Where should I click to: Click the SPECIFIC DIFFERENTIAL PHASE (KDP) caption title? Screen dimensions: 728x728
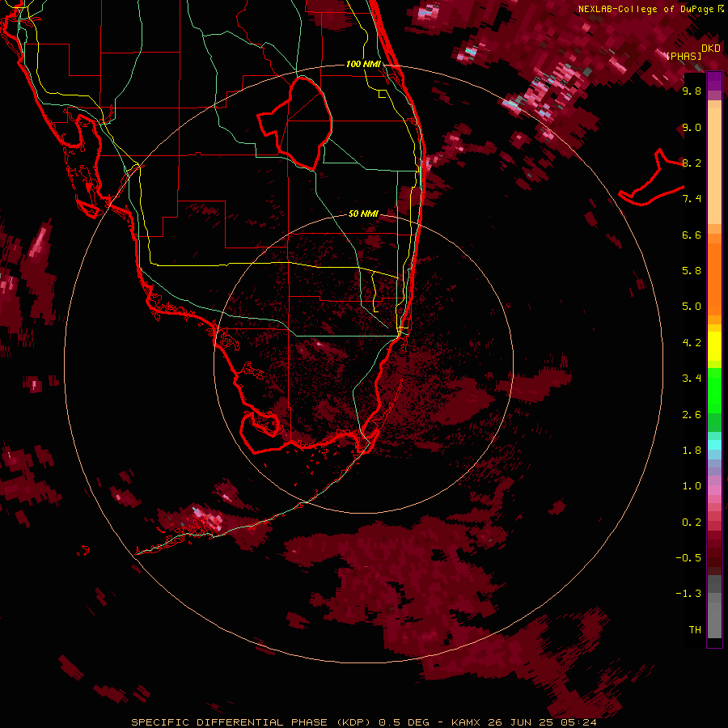251,722
